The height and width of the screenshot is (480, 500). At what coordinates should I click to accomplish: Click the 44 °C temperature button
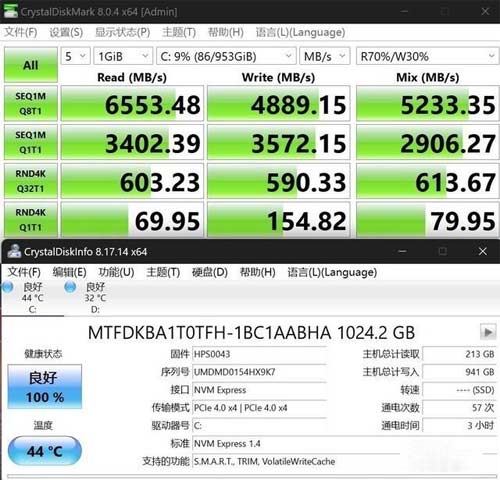pos(45,451)
